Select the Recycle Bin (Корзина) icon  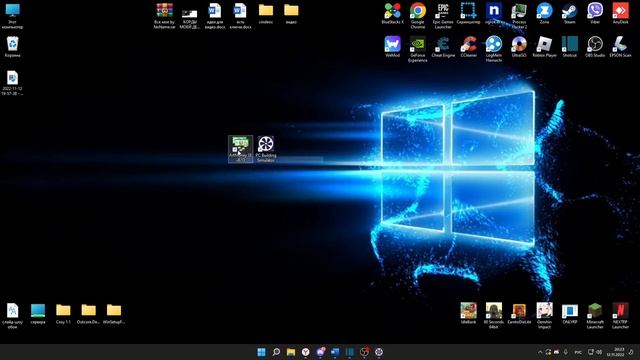pyautogui.click(x=13, y=47)
